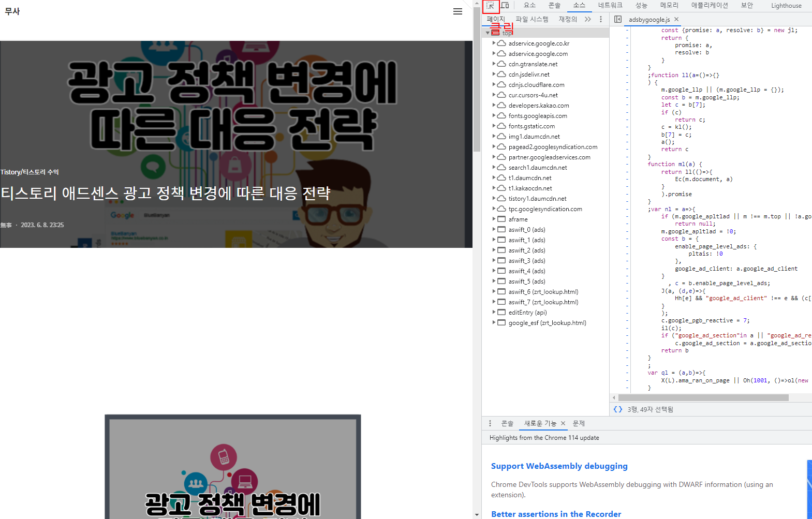812x519 pixels.
Task: Expand the aframe frame node
Action: [x=494, y=219]
